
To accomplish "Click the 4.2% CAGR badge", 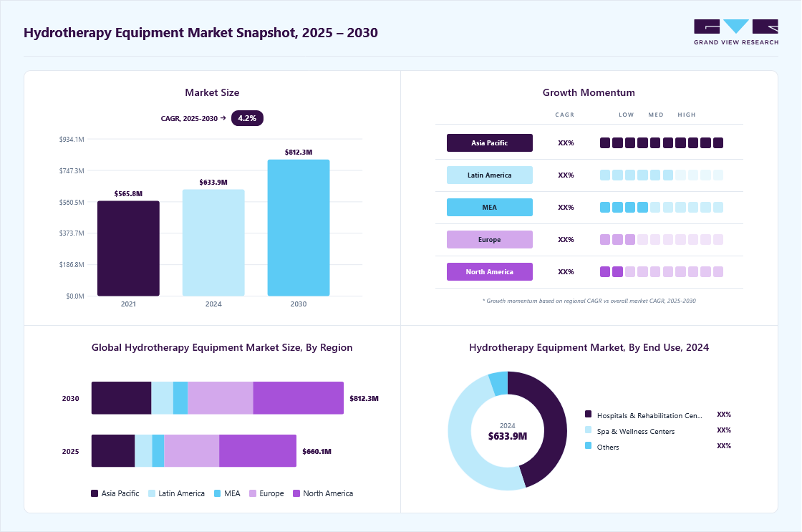I will pos(247,118).
